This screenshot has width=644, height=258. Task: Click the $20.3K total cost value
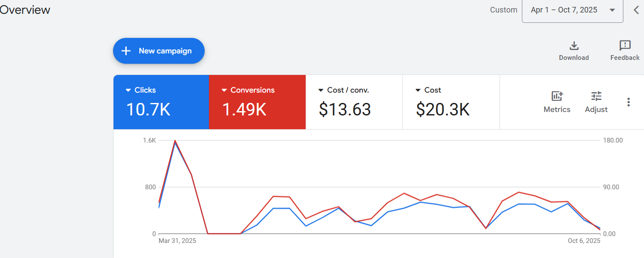442,110
